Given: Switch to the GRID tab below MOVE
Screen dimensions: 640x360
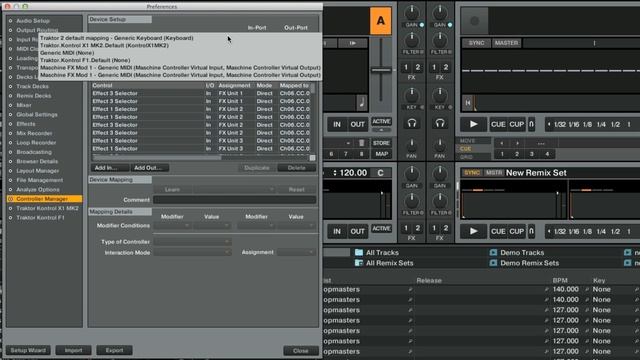Looking at the screenshot, I should coord(466,157).
